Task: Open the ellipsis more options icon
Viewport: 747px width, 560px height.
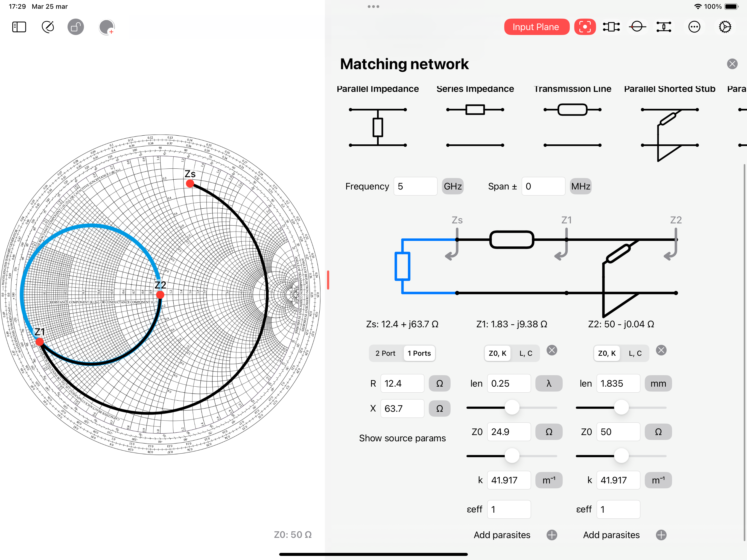Action: [694, 27]
